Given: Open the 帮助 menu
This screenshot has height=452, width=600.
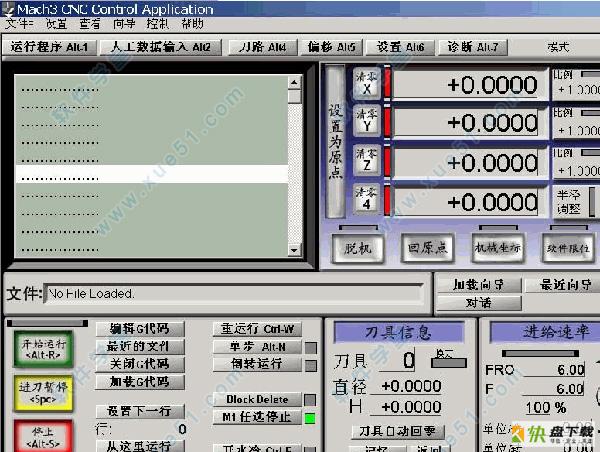Looking at the screenshot, I should click(x=192, y=24).
